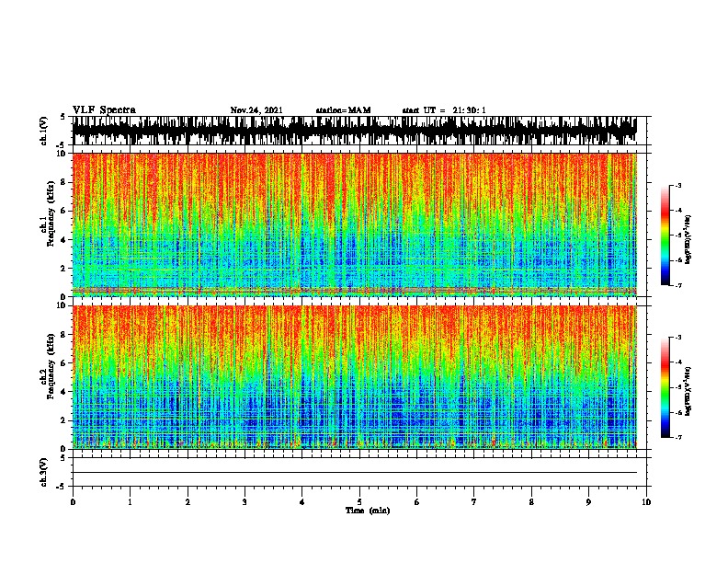The image size is (728, 563).
Task: Click the "10" tick on time axis
Action: click(646, 502)
